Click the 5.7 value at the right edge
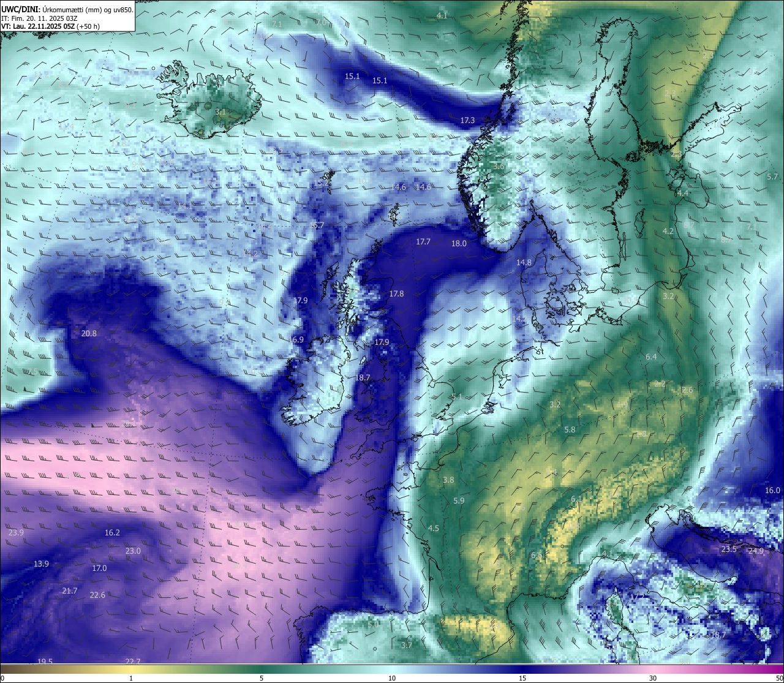 click(x=772, y=176)
